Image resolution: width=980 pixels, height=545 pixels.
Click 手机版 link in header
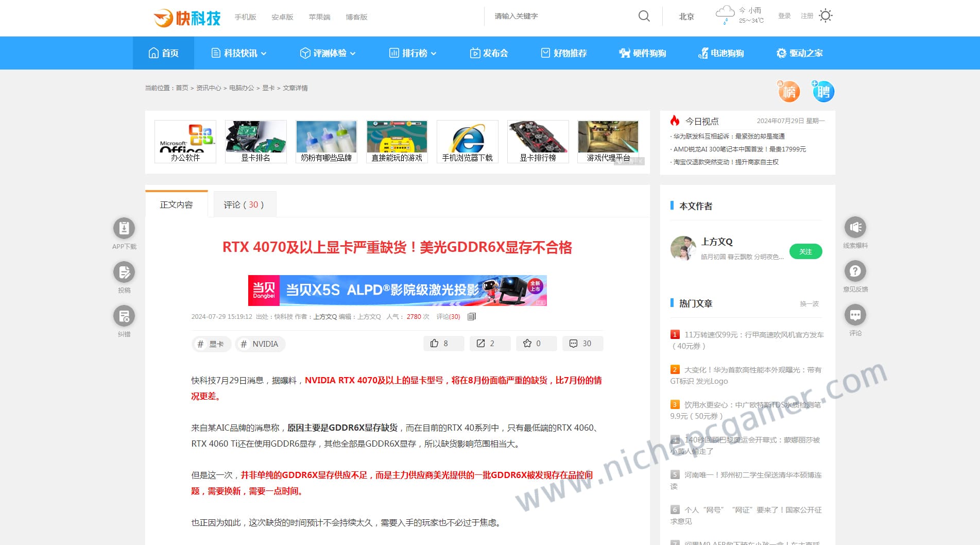pos(246,17)
